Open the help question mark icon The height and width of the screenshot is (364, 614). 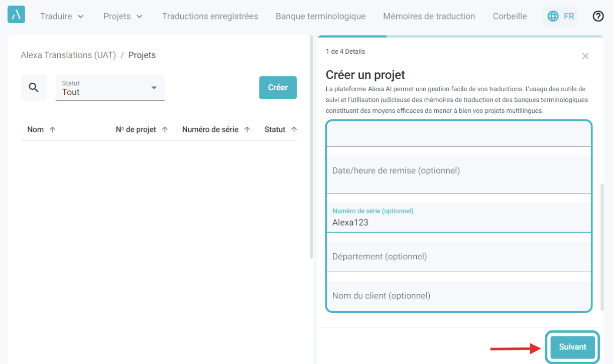click(x=598, y=16)
